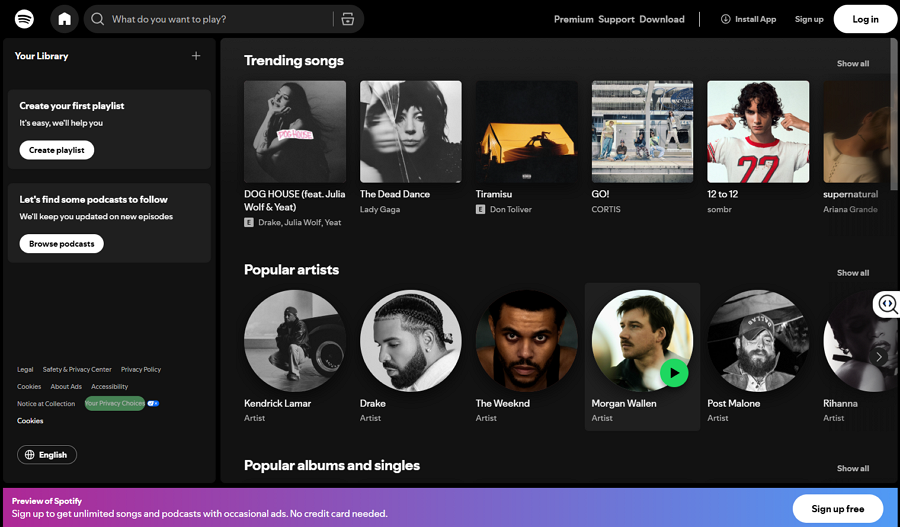This screenshot has width=900, height=527.
Task: Click the bold Cookies link above English
Action: [30, 421]
